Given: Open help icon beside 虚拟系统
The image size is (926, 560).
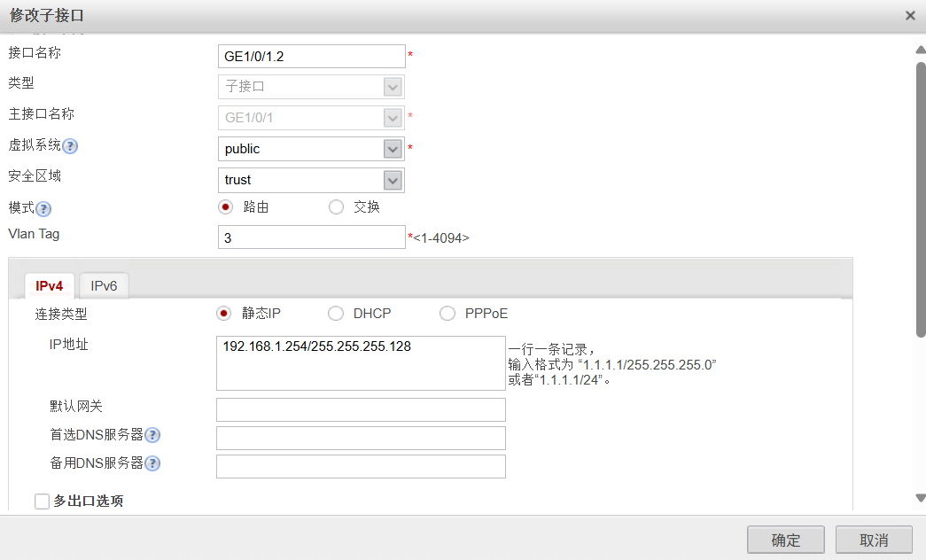Looking at the screenshot, I should (70, 146).
